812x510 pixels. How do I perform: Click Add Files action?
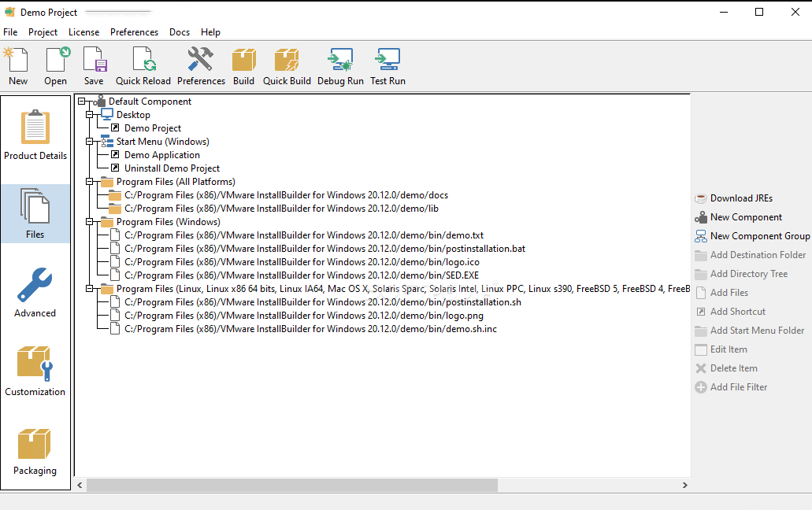coord(721,293)
